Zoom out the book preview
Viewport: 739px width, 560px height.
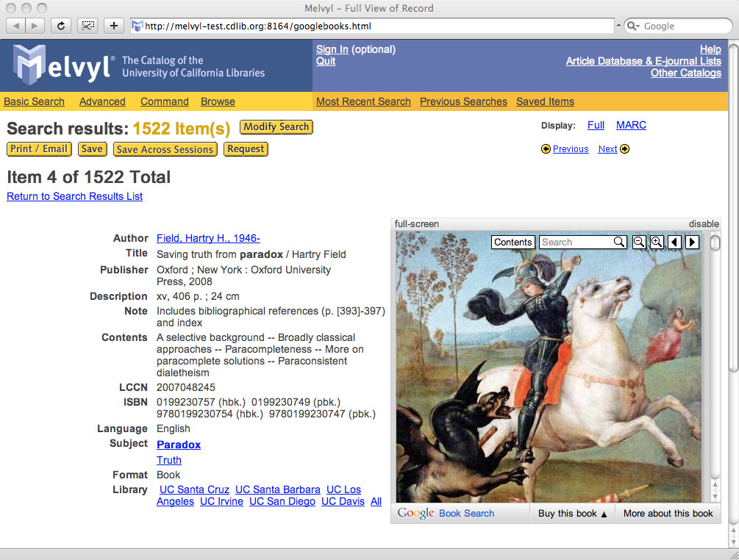point(639,242)
